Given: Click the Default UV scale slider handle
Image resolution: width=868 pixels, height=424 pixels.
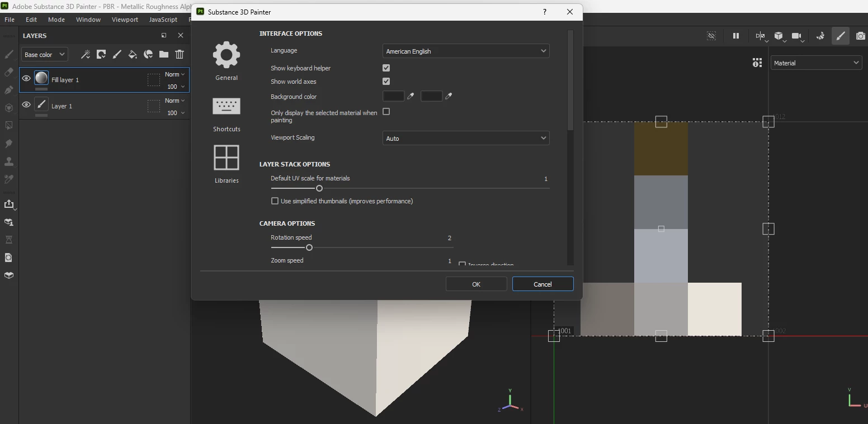Looking at the screenshot, I should [x=319, y=188].
